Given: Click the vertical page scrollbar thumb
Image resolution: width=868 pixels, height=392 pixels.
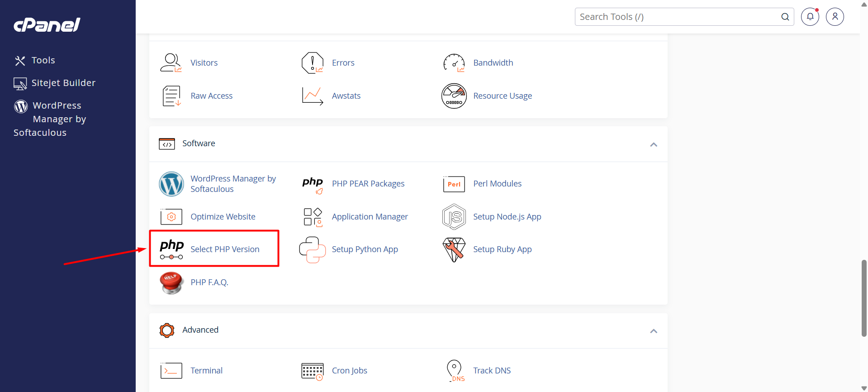Looking at the screenshot, I should 864,298.
